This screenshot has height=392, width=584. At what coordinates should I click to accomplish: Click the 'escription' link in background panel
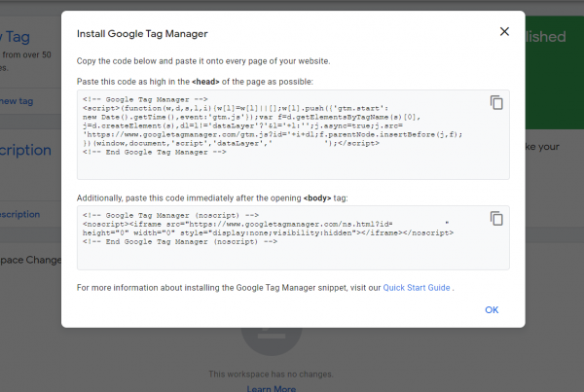point(19,214)
